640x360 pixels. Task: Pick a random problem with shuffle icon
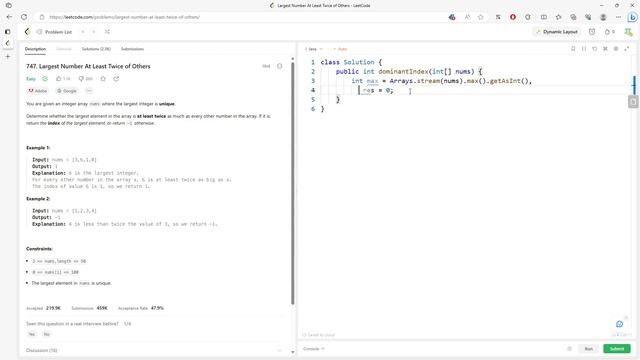[x=107, y=32]
